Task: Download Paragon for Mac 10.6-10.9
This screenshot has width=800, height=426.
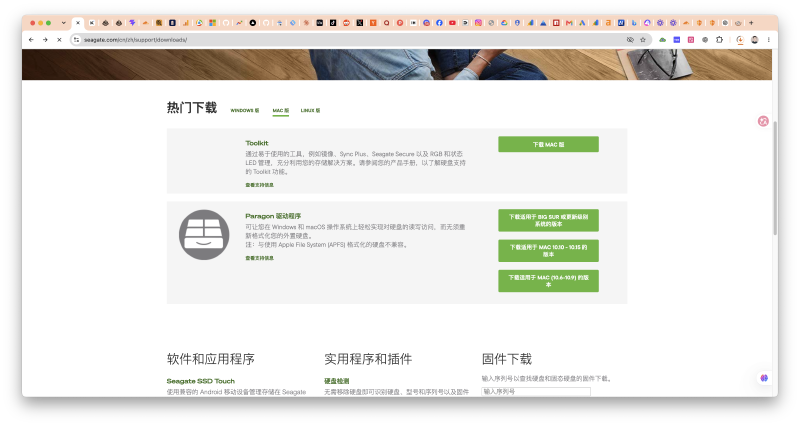Action: tap(548, 281)
